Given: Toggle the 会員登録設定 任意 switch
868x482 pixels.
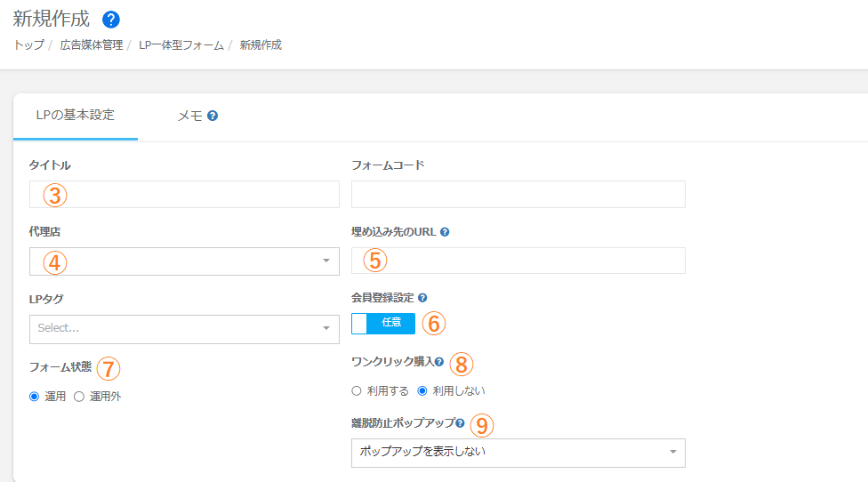Looking at the screenshot, I should (x=383, y=324).
